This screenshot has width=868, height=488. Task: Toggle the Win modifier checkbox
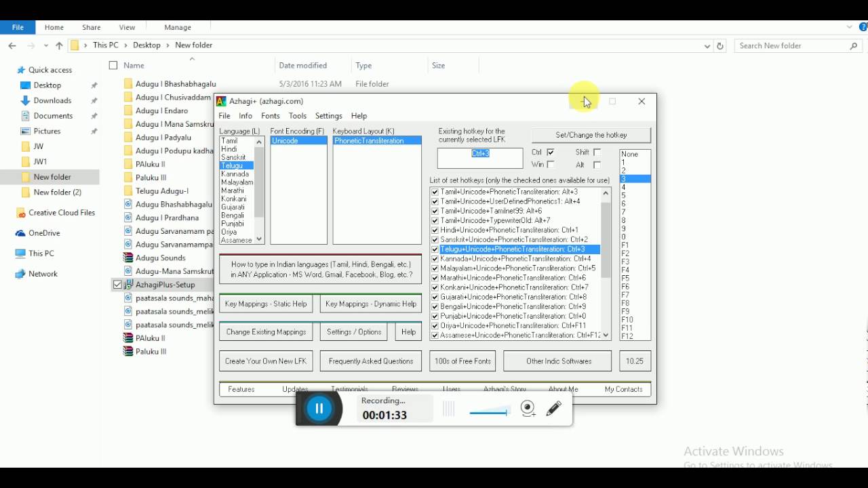point(551,165)
